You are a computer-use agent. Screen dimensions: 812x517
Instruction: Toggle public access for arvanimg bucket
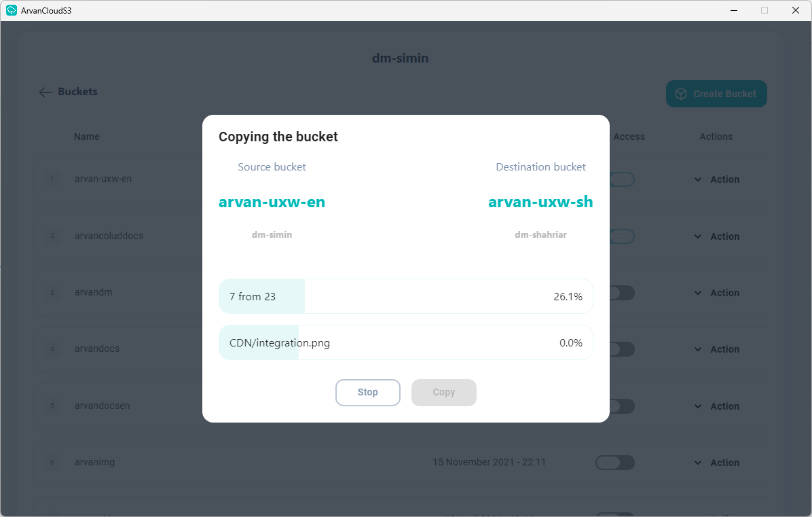tap(615, 463)
